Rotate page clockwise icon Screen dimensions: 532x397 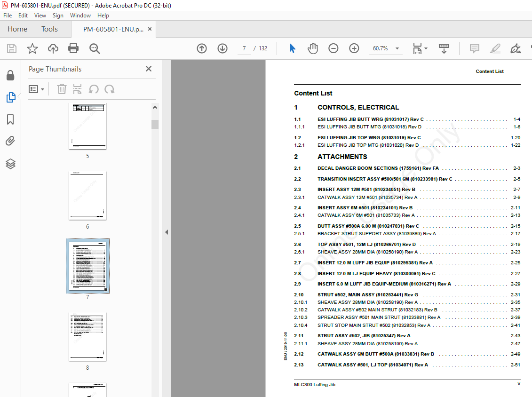tap(109, 89)
